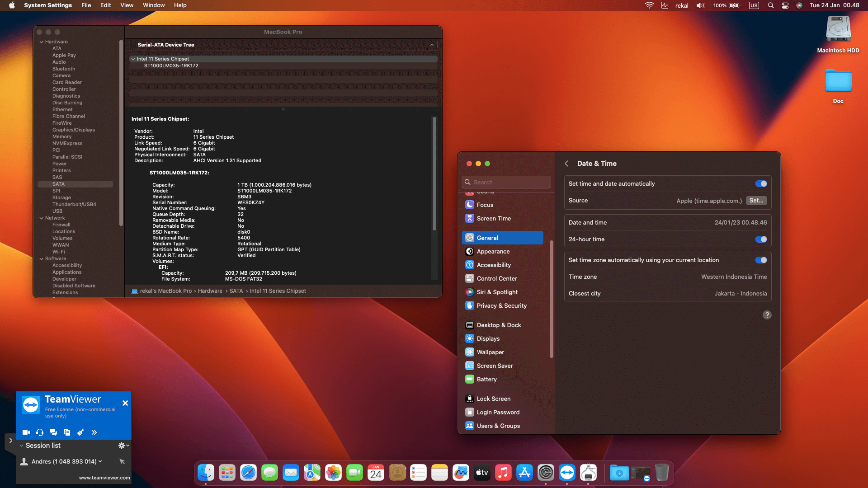Viewport: 868px width, 488px height.
Task: Click the System Settings search field
Action: coord(505,182)
